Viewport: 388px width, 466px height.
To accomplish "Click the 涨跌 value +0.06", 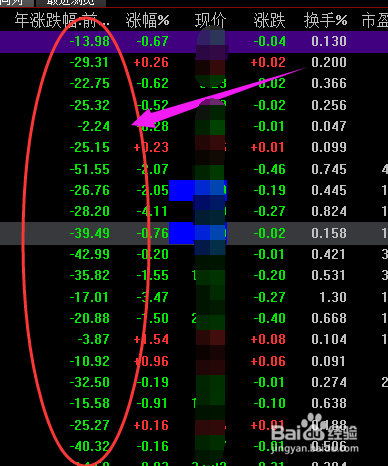I will click(x=268, y=361).
